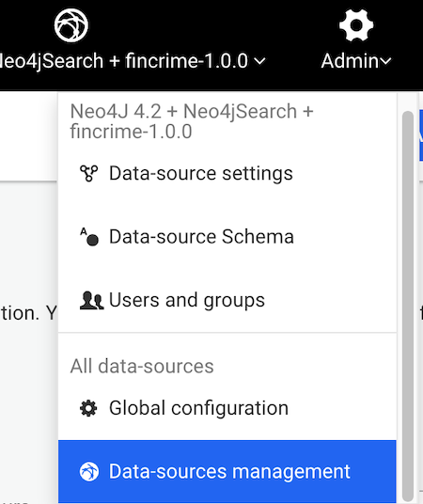Click the globe icon beside Data-sources management

89,471
